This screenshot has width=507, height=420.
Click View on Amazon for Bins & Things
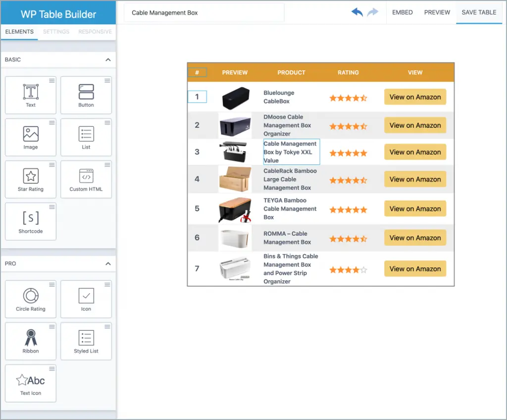pyautogui.click(x=415, y=269)
